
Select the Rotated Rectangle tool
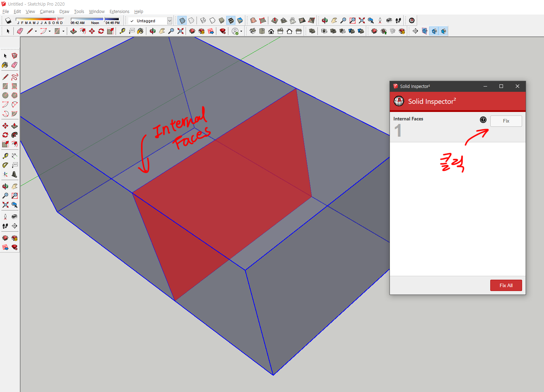(14, 86)
